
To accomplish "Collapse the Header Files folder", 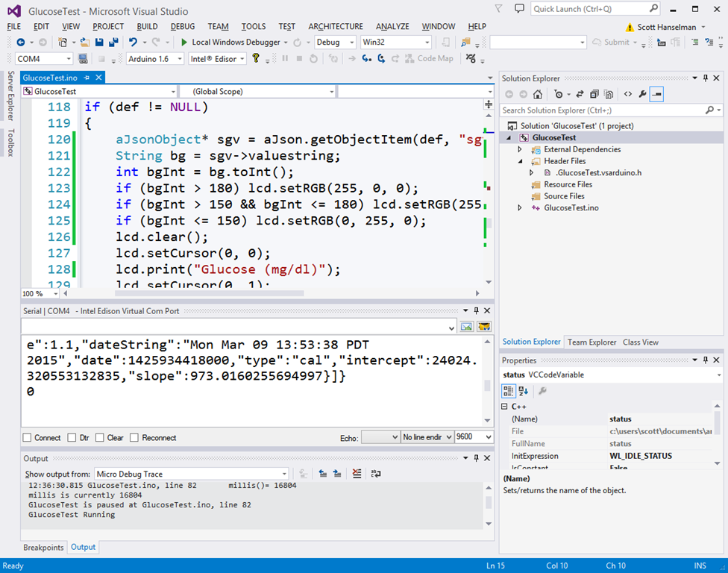I will pyautogui.click(x=520, y=161).
